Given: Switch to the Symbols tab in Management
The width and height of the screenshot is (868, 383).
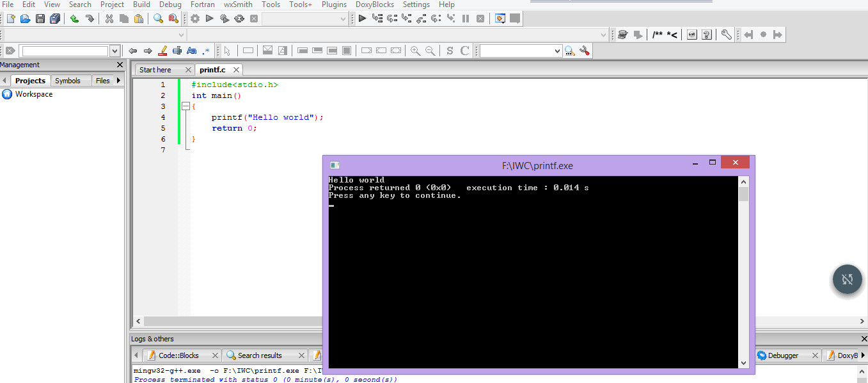Looking at the screenshot, I should point(67,81).
